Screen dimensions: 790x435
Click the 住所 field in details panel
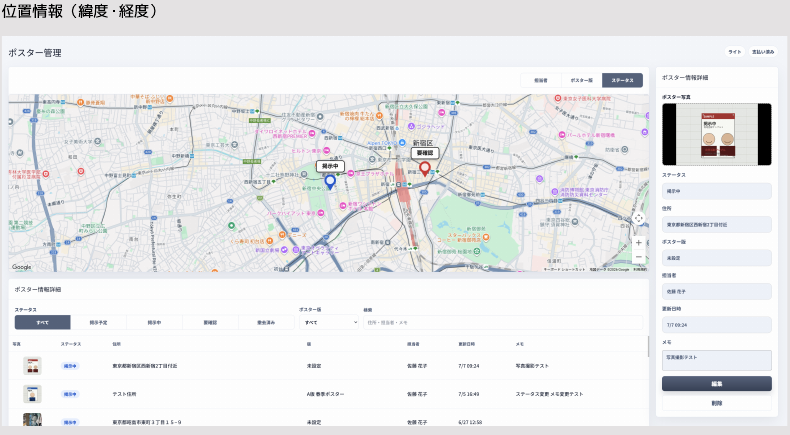pyautogui.click(x=716, y=225)
